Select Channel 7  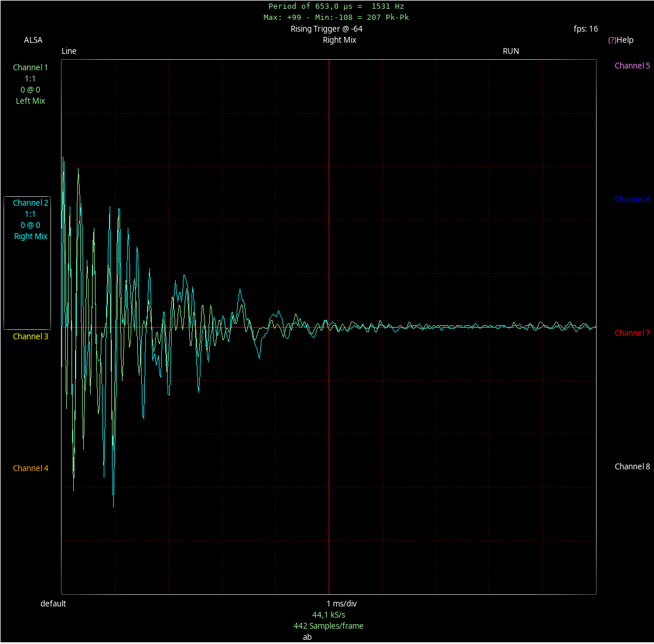coord(632,333)
